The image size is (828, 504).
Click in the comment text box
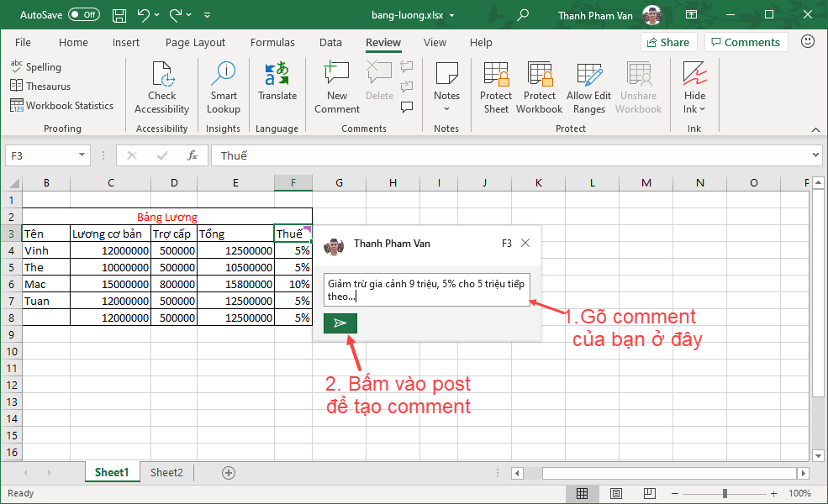pos(427,290)
